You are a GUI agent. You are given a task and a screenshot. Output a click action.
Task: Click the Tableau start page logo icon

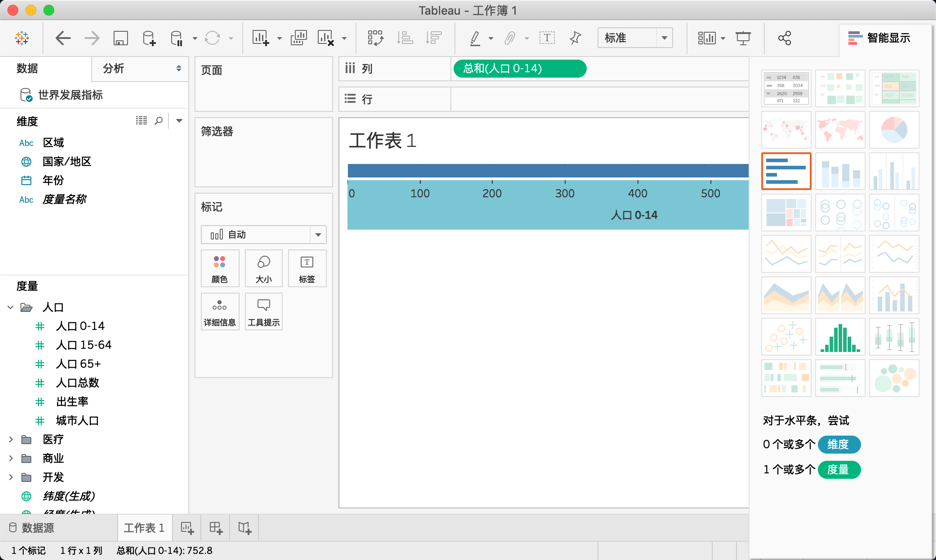[22, 38]
